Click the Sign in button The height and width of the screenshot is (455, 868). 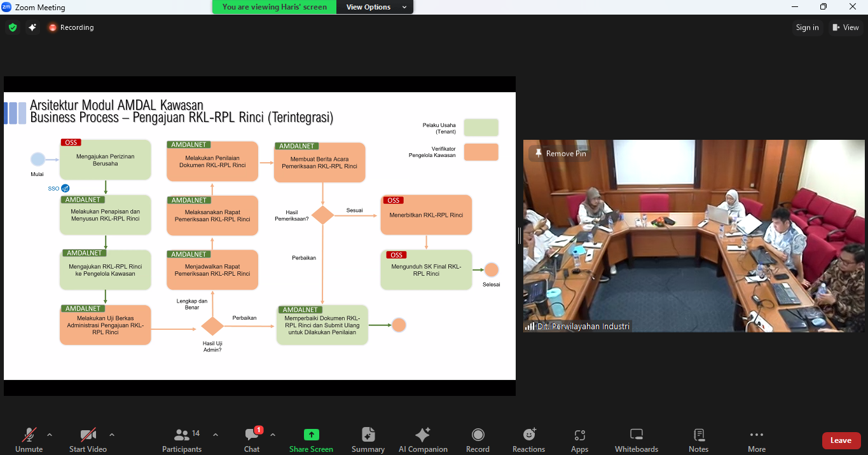[x=807, y=27]
